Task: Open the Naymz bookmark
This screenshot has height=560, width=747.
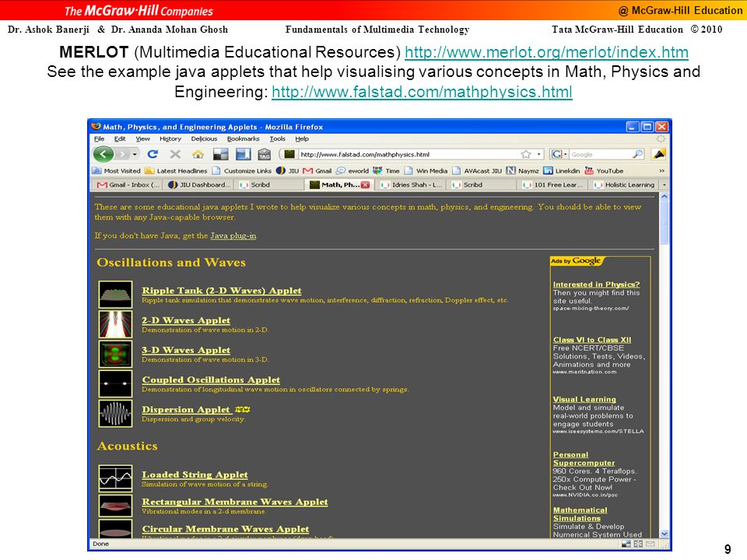Action: [523, 170]
